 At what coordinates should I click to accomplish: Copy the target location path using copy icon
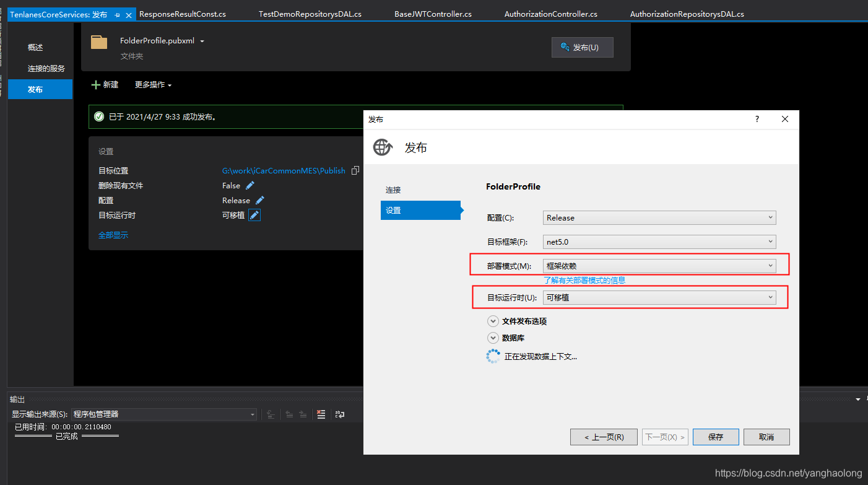pyautogui.click(x=355, y=170)
